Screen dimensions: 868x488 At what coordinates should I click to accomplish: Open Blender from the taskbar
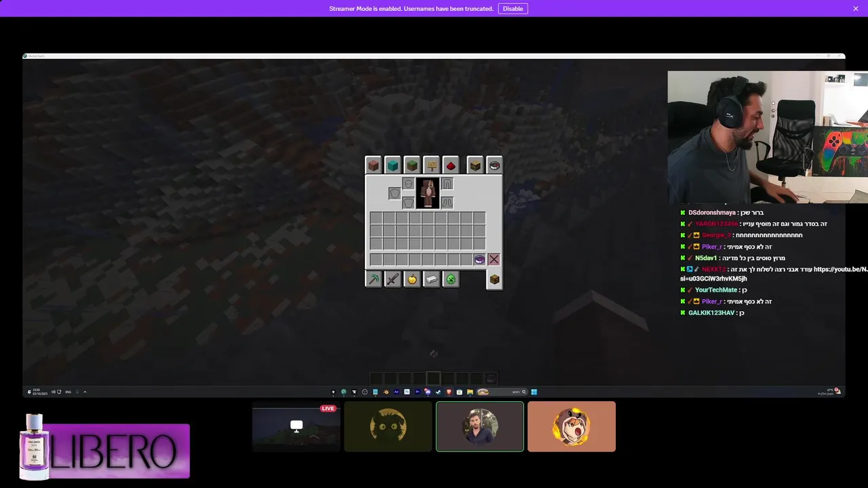click(386, 392)
